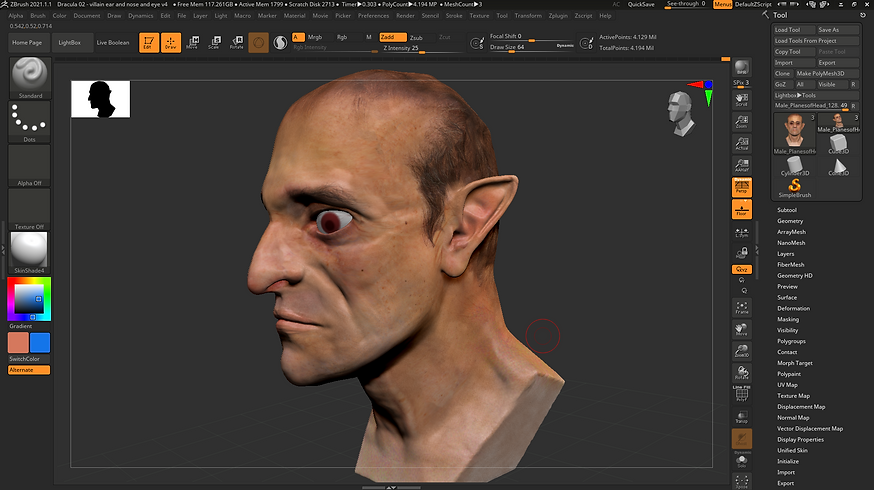Click the Frame mesh icon
This screenshot has width=874, height=490.
741,308
